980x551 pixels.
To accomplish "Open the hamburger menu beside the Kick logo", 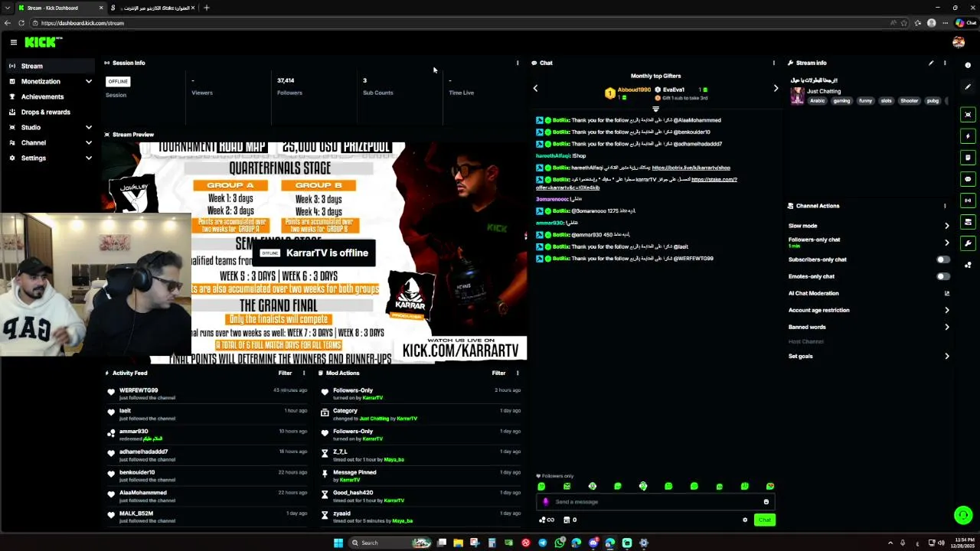I will coord(13,42).
